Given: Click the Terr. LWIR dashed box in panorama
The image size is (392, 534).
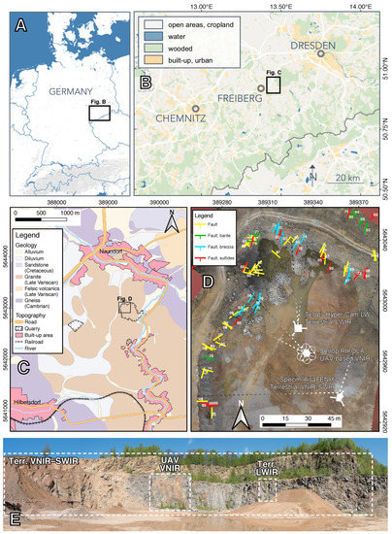Looking at the screenshot, I should click(x=267, y=490).
